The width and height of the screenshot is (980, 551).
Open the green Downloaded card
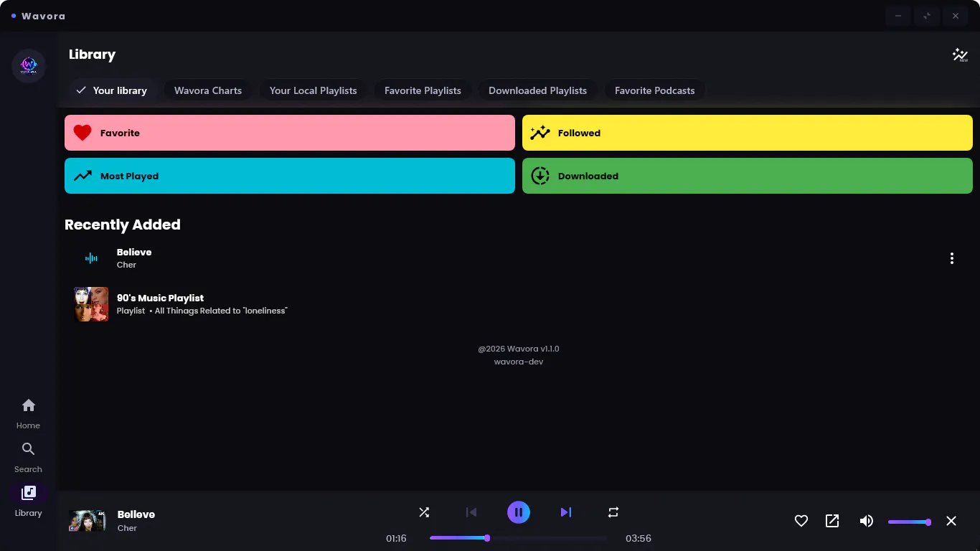[x=748, y=176]
